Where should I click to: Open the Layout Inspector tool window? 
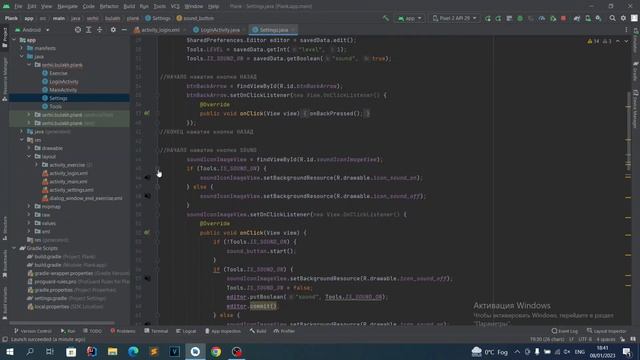607,331
